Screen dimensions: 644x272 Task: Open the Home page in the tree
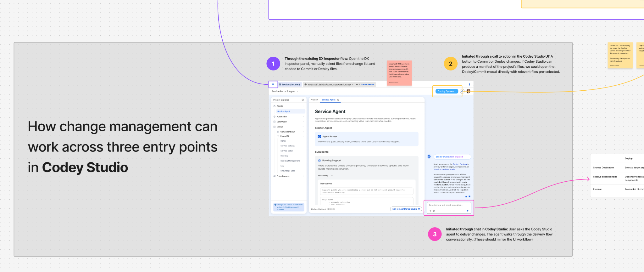[283, 141]
